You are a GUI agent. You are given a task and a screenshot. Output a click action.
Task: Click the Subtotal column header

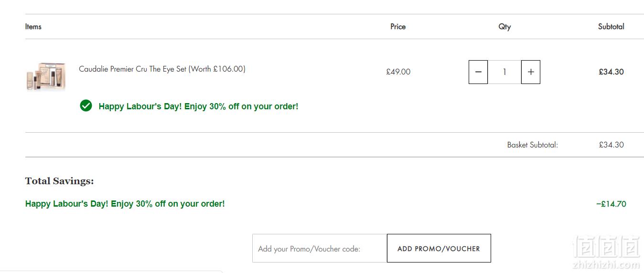click(x=611, y=26)
